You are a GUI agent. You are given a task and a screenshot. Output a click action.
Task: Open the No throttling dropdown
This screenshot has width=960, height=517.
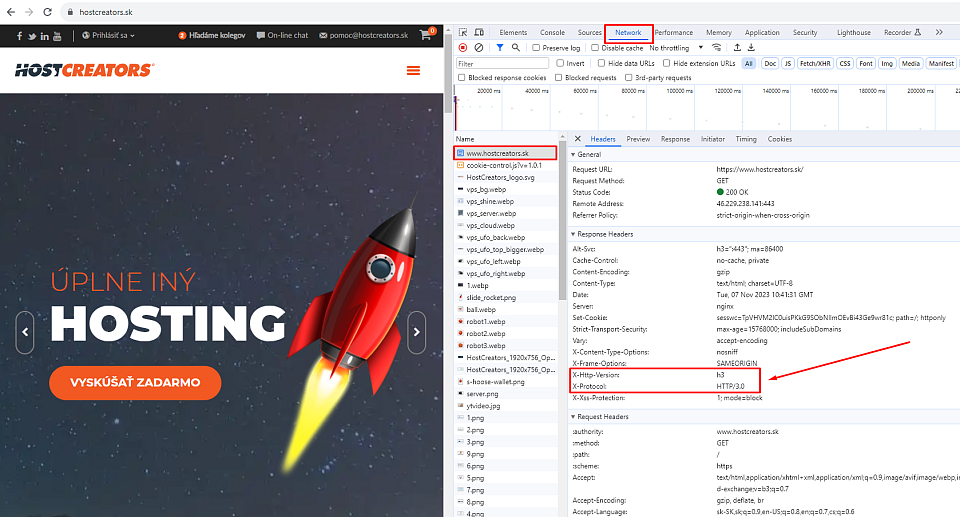coord(676,48)
